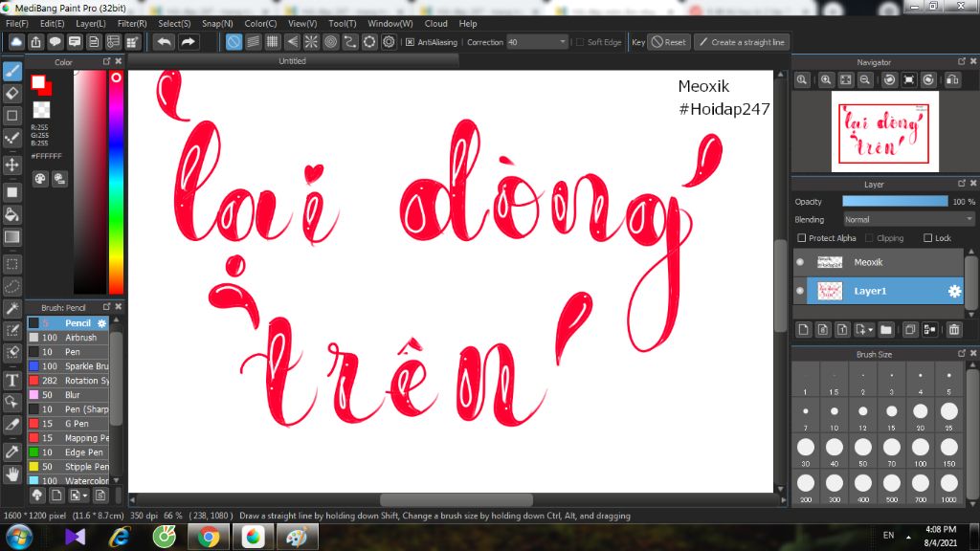Image resolution: width=980 pixels, height=551 pixels.
Task: Open the Blending mode dropdown
Action: (907, 219)
